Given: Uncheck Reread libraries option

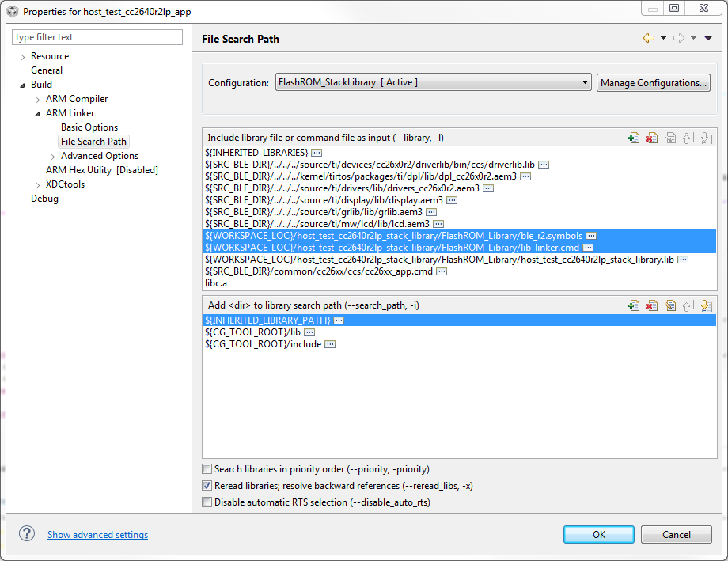Looking at the screenshot, I should [x=207, y=486].
